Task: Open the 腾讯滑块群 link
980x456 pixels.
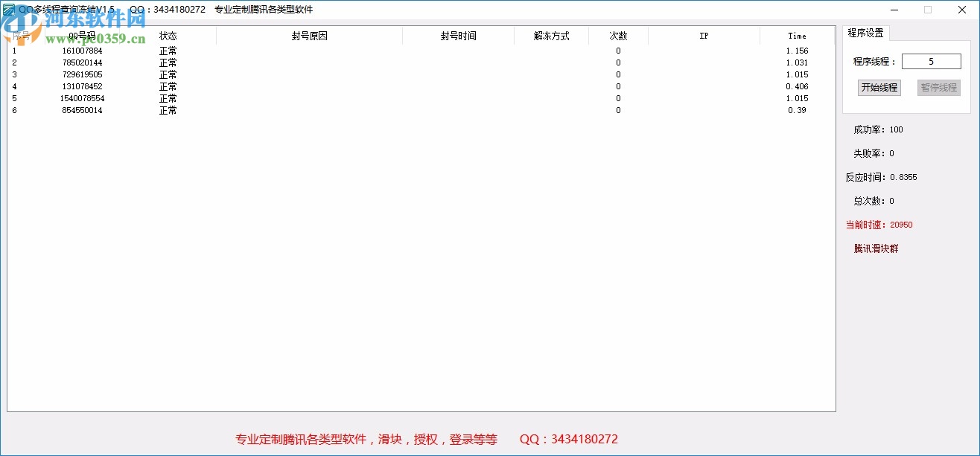Action: [x=876, y=248]
